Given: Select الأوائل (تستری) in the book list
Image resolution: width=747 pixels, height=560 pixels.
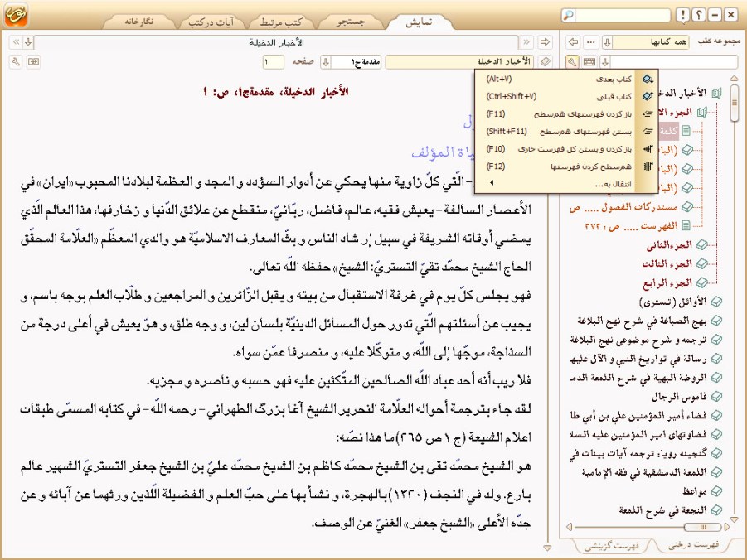Looking at the screenshot, I should coord(672,302).
